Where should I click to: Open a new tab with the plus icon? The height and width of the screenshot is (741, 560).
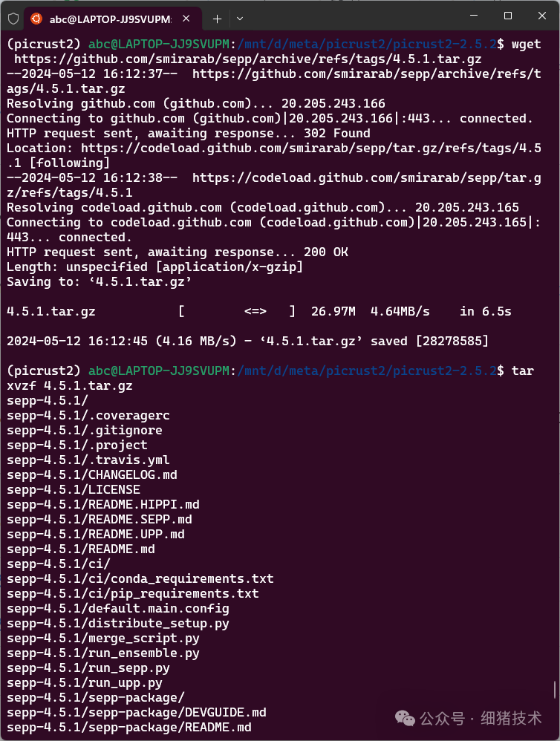(217, 18)
